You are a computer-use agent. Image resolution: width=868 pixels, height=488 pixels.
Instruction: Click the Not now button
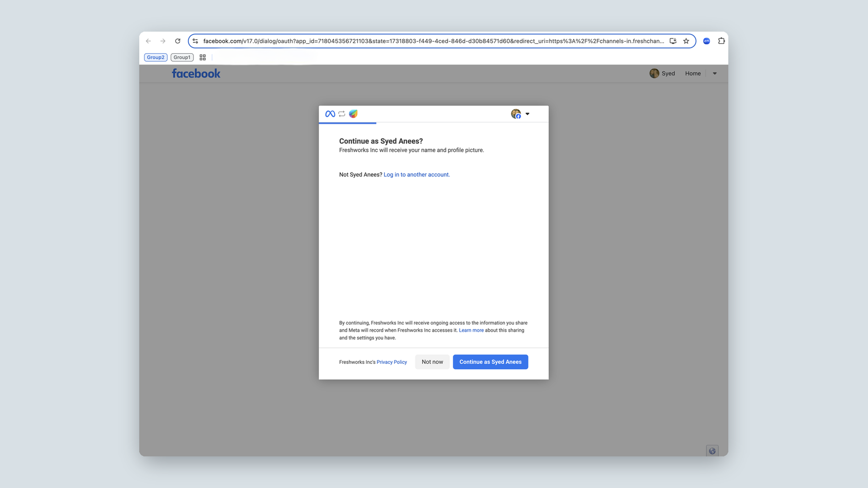(x=432, y=362)
